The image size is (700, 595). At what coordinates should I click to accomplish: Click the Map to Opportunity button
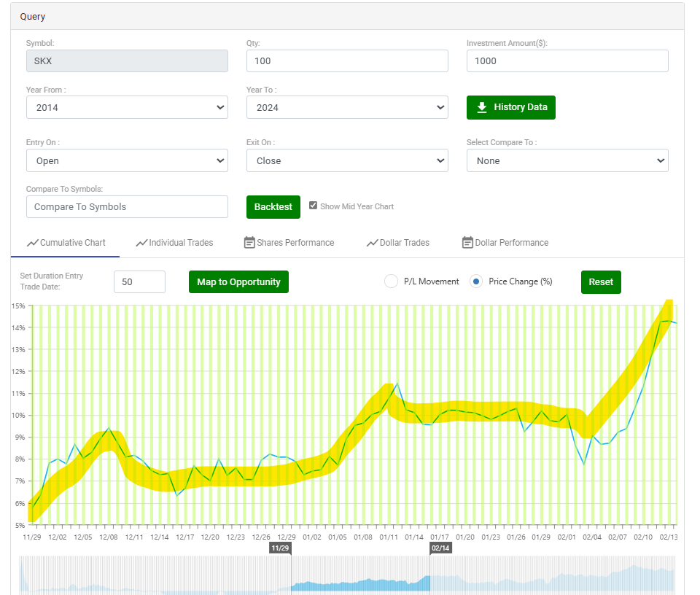239,282
